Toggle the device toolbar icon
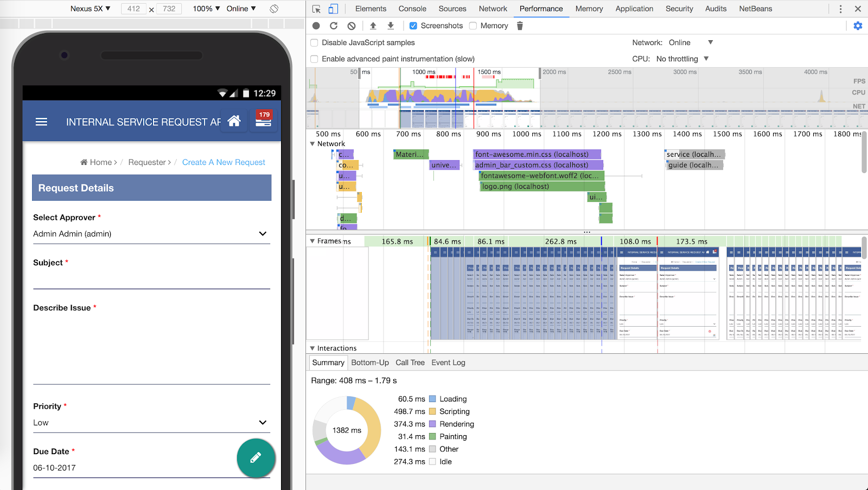The height and width of the screenshot is (490, 868). tap(333, 9)
